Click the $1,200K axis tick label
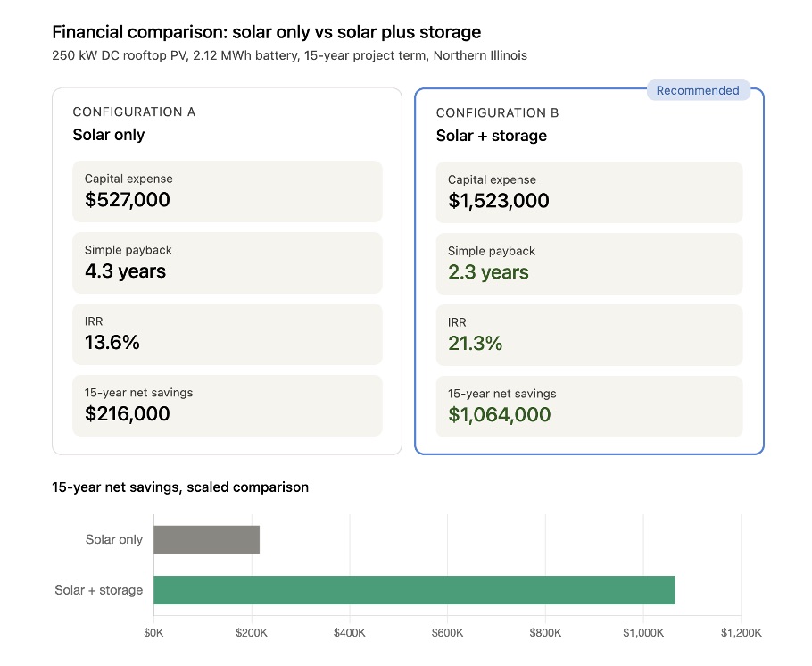This screenshot has width=812, height=666. (741, 633)
